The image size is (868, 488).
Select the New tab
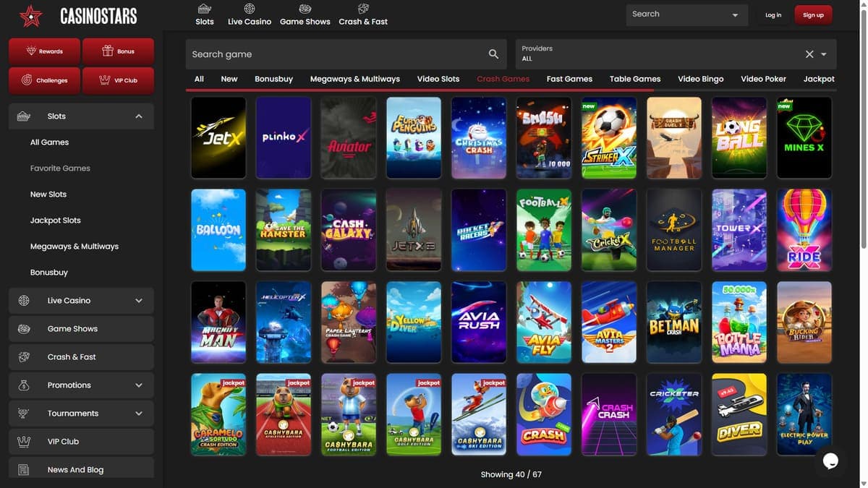pos(229,79)
